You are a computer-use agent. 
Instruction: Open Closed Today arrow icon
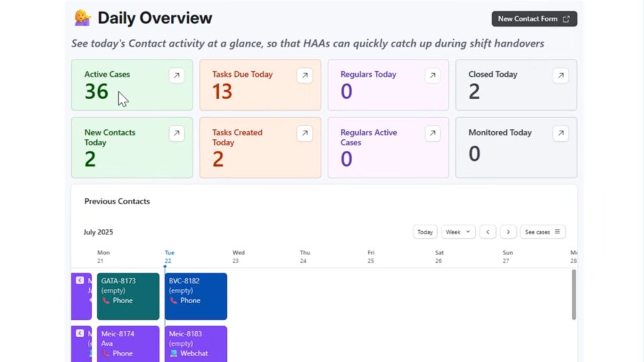[560, 75]
